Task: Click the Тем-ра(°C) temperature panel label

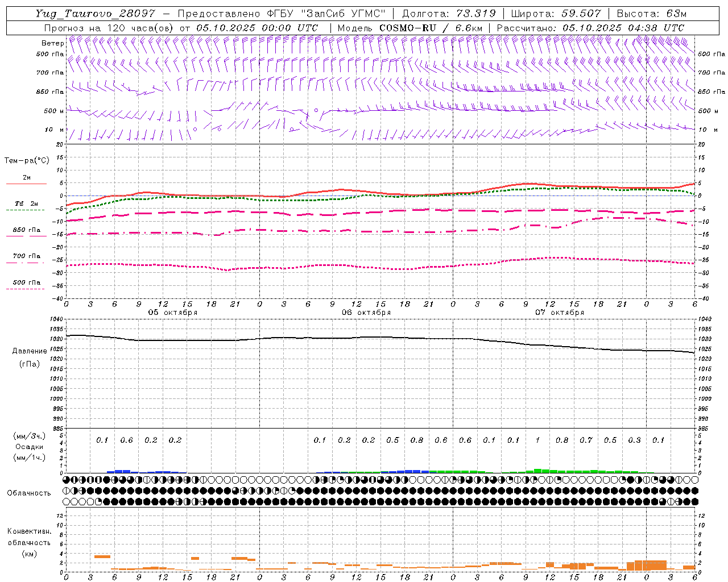Action: (27, 161)
